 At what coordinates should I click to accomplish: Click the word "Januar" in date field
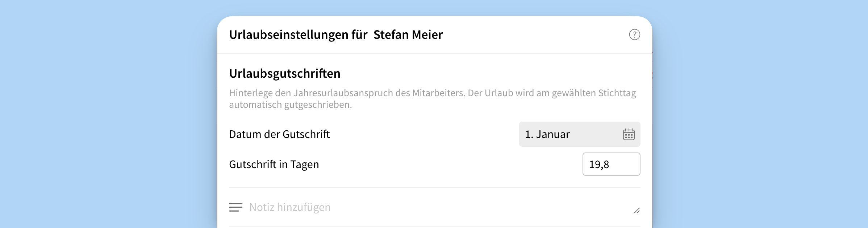pyautogui.click(x=553, y=134)
